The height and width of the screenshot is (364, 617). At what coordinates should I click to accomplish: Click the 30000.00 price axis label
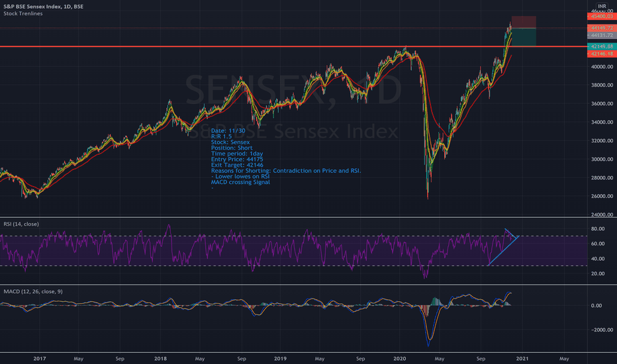click(x=602, y=159)
